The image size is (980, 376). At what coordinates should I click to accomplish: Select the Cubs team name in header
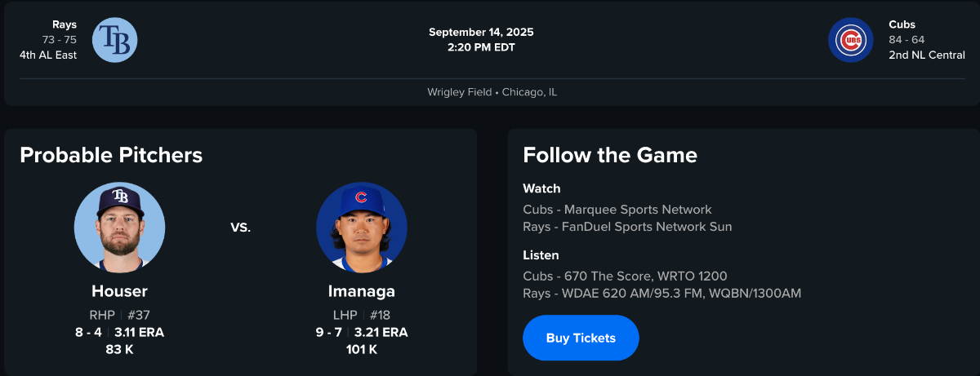(x=902, y=24)
